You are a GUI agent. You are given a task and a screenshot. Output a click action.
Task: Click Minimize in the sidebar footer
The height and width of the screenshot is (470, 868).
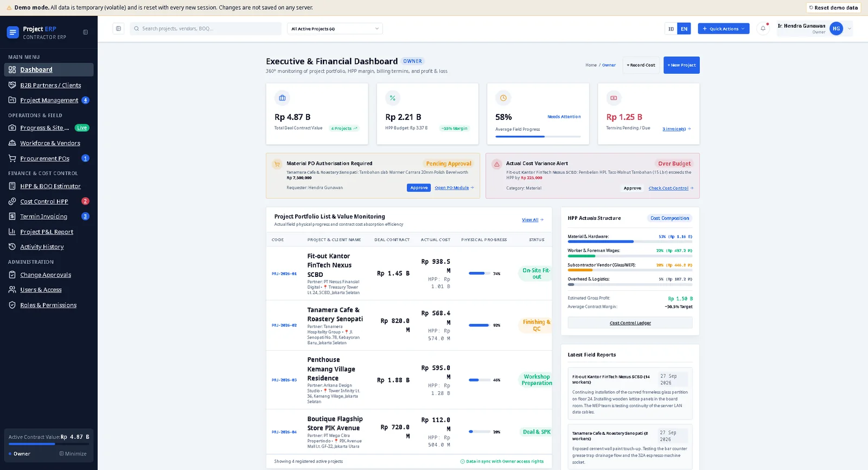73,454
